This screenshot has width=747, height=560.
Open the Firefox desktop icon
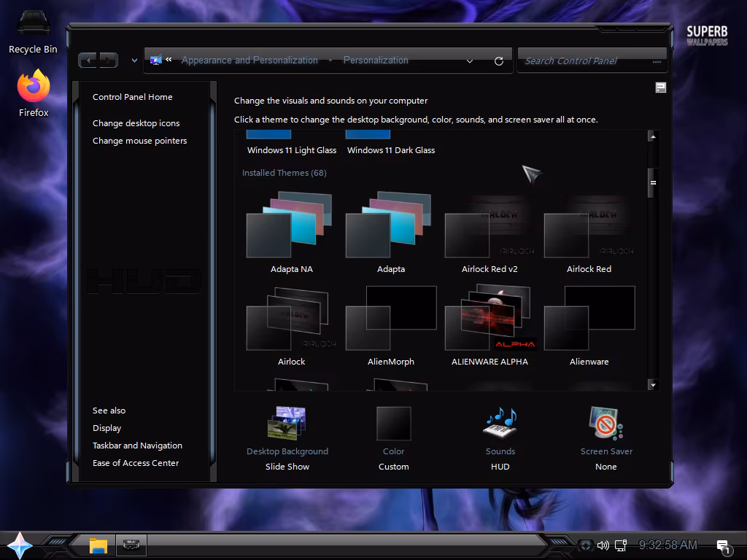coord(34,88)
